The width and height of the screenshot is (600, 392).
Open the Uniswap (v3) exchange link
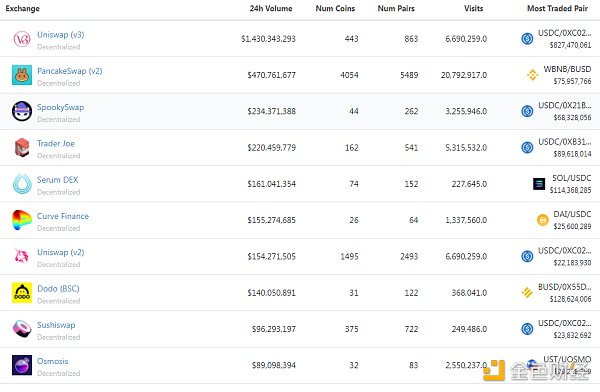point(60,34)
